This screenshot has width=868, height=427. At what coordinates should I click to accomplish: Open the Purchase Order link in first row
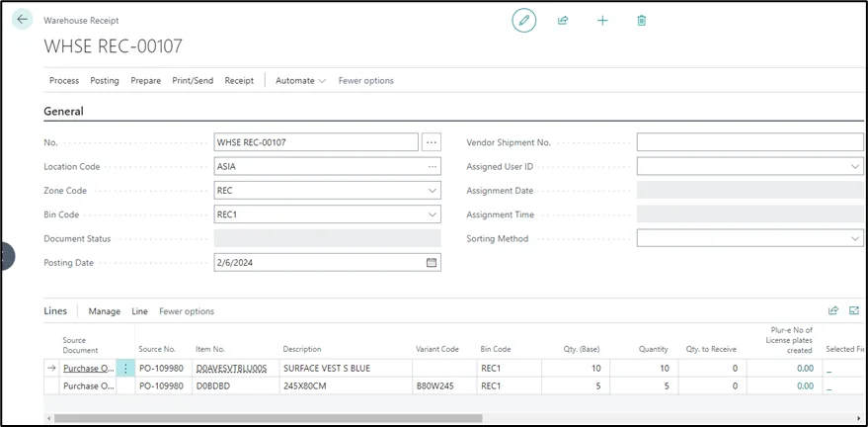[x=89, y=369]
